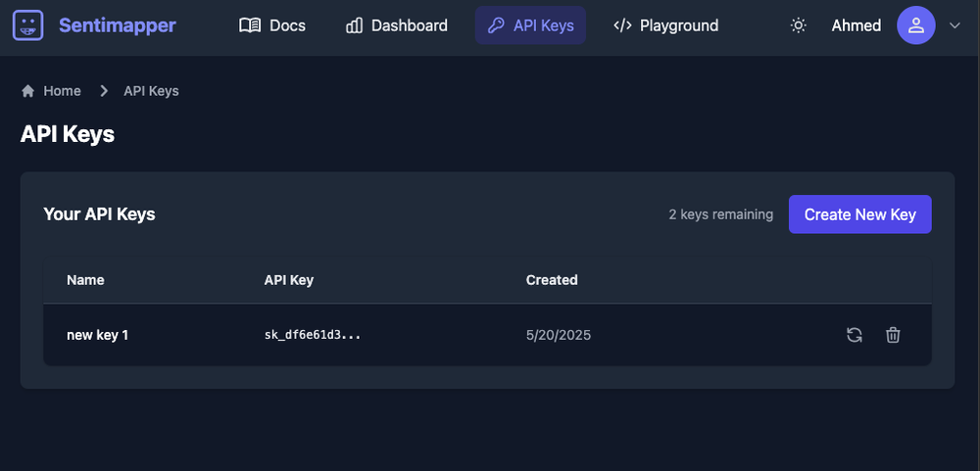This screenshot has height=471, width=980.
Task: Click the home icon in the breadcrumb
Action: [x=27, y=91]
